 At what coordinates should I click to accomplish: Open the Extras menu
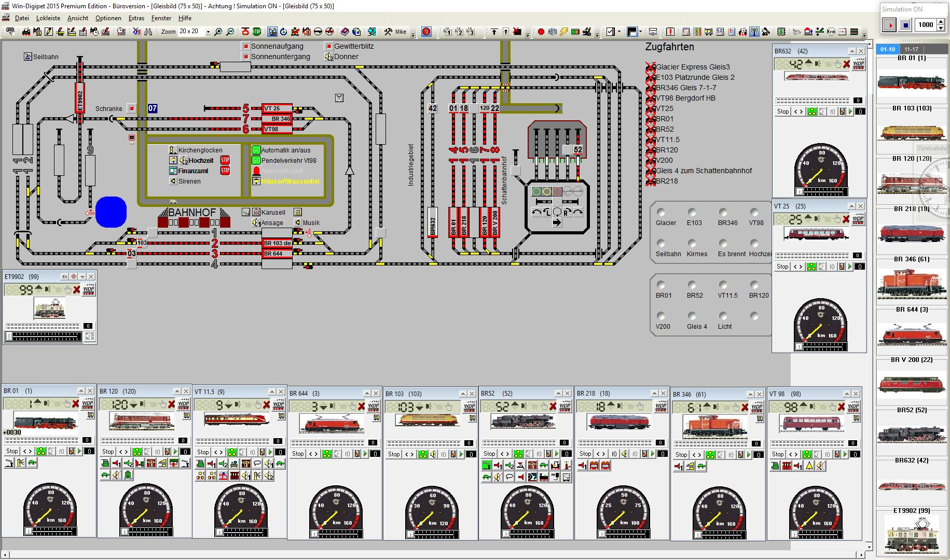(136, 18)
